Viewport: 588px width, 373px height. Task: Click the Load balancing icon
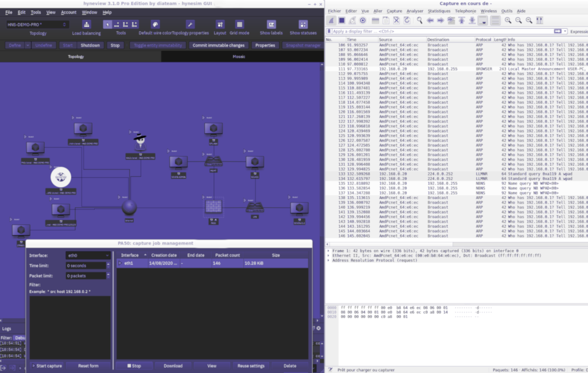coord(86,25)
